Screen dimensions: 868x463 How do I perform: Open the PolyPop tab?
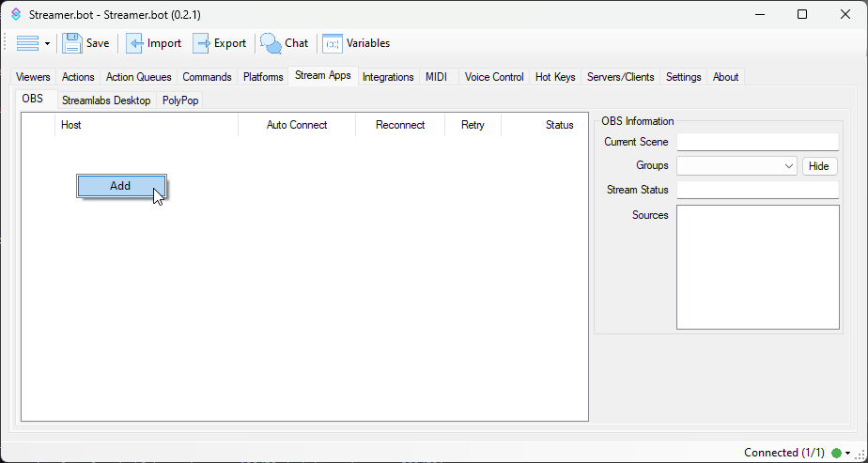[180, 100]
